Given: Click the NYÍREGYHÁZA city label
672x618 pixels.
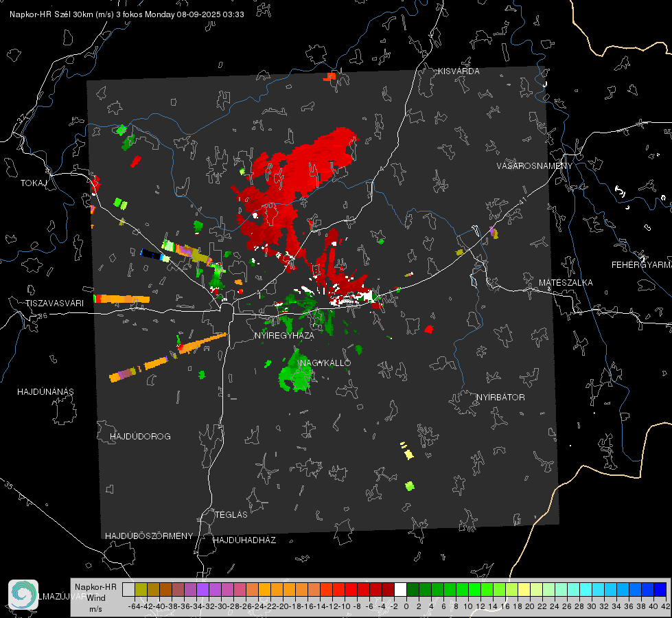Looking at the screenshot, I should [284, 335].
